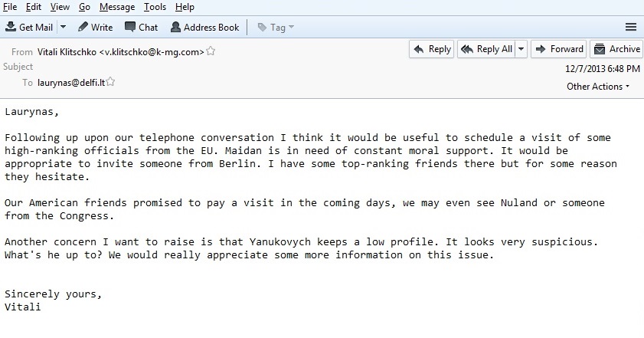Open the Message menu

click(116, 7)
